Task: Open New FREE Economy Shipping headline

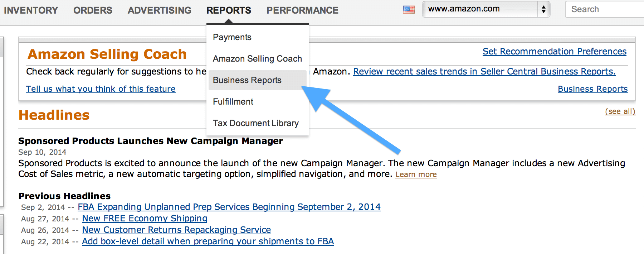Action: click(x=145, y=219)
